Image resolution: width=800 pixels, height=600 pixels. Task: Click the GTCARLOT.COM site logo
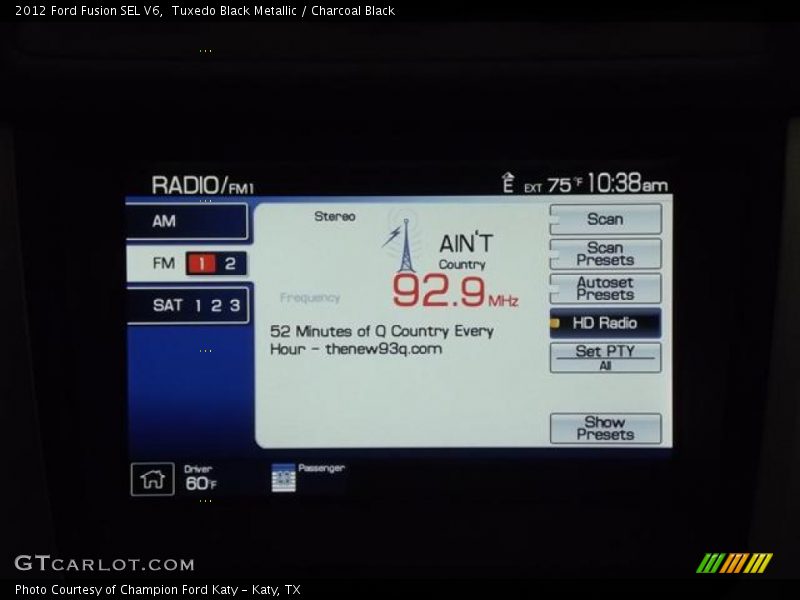tap(105, 563)
